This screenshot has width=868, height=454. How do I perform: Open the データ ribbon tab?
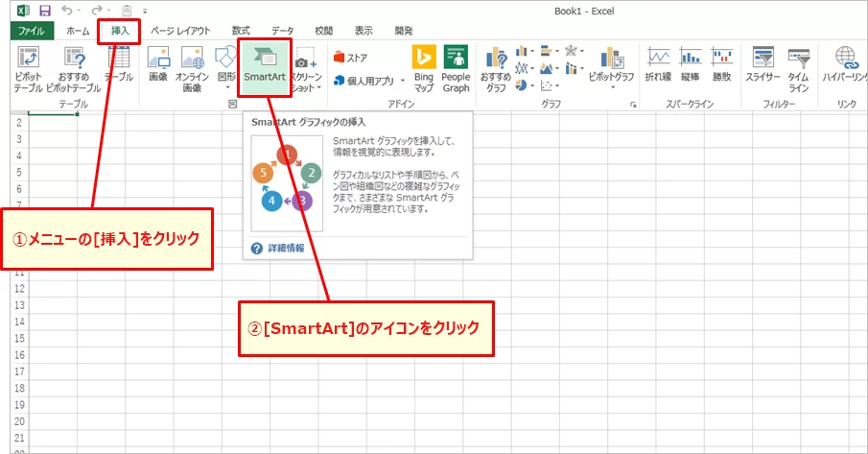(x=282, y=31)
